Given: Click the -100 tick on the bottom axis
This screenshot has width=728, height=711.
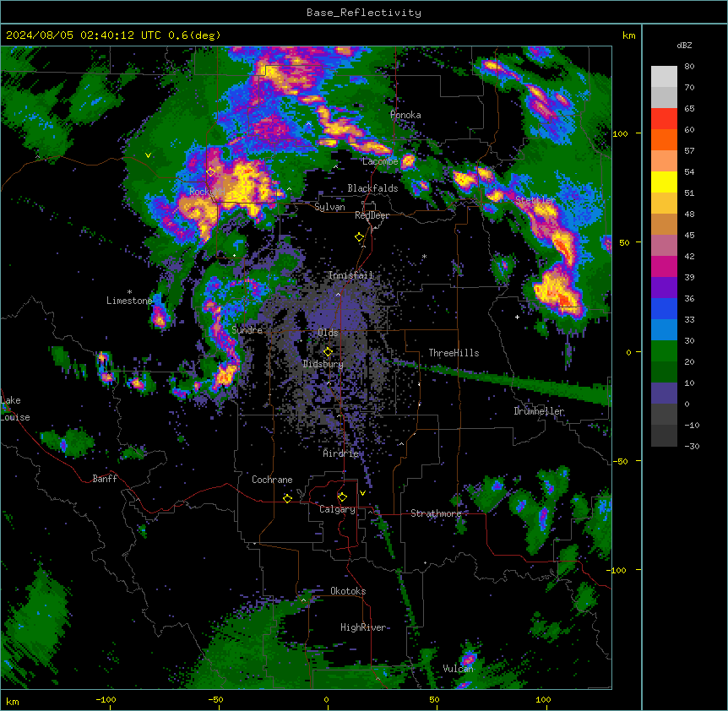Looking at the screenshot, I should [x=106, y=699].
